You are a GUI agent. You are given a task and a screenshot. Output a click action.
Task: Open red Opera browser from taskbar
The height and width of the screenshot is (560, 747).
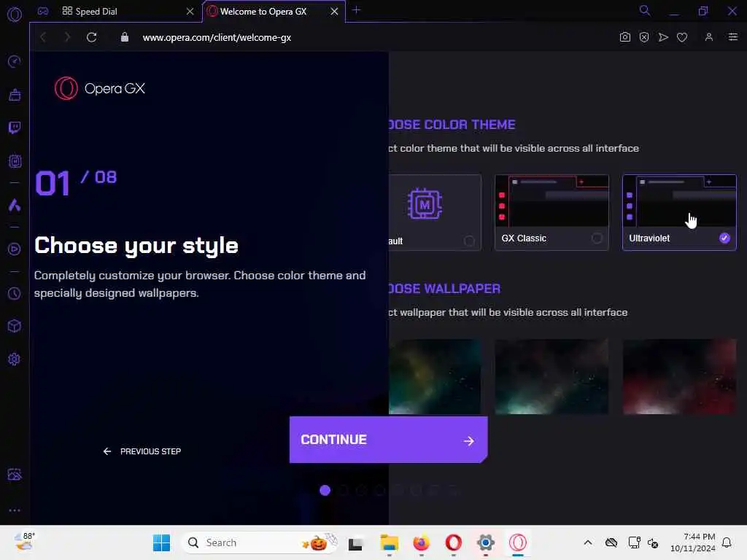point(454,542)
